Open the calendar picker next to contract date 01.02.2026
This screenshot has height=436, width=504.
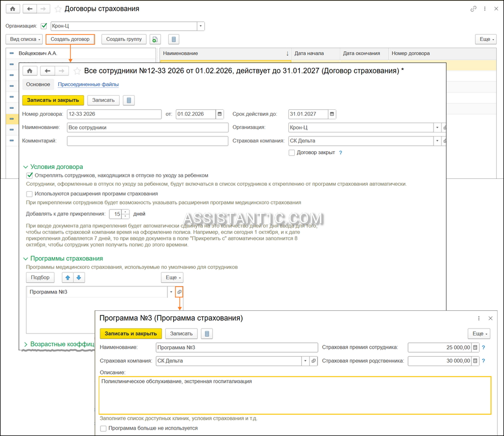pyautogui.click(x=220, y=114)
